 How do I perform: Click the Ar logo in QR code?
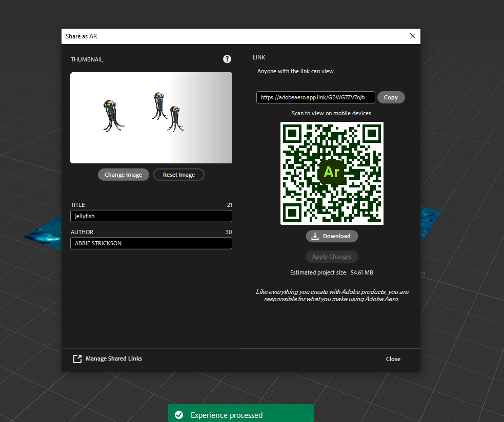coord(332,172)
